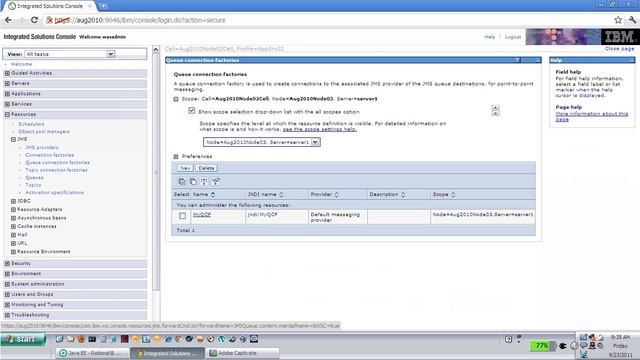This screenshot has height=360, width=640.
Task: Open Schedulers under Resources
Action: pyautogui.click(x=31, y=124)
